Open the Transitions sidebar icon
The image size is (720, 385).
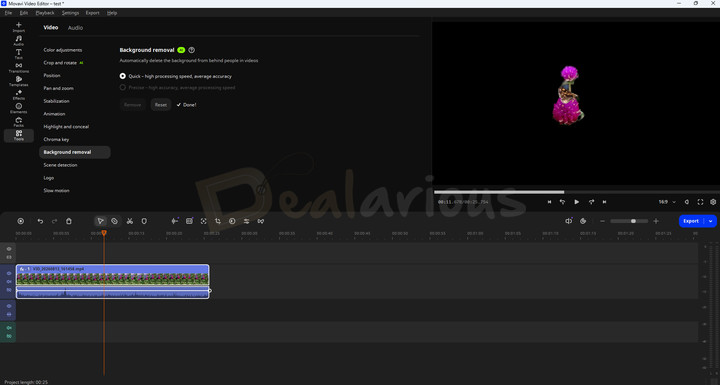18,68
